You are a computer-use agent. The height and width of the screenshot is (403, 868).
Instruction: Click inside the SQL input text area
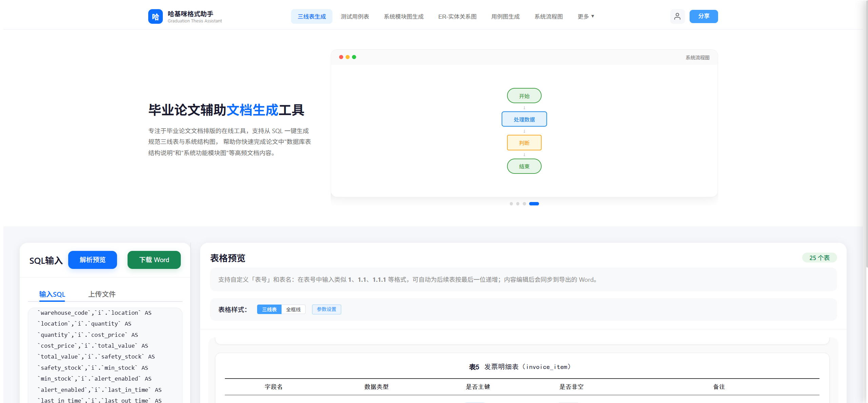click(x=105, y=356)
